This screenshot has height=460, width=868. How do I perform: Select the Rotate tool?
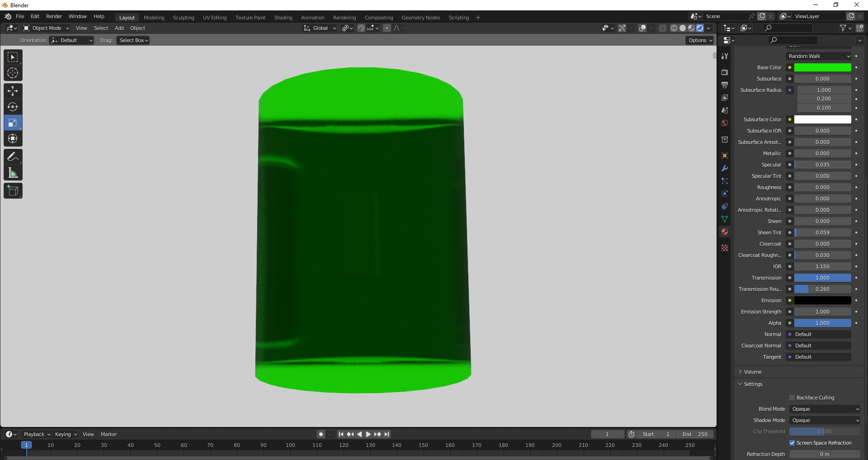click(13, 107)
